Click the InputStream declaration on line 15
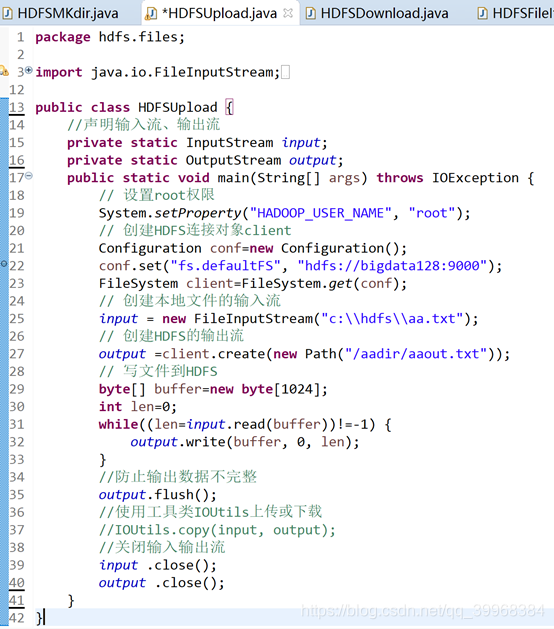Image resolution: width=554 pixels, height=629 pixels. pos(197,143)
